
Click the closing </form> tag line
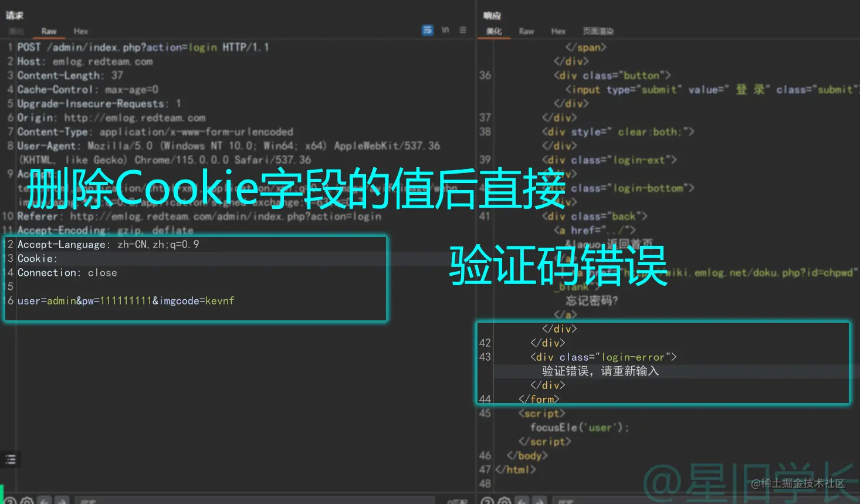(539, 399)
